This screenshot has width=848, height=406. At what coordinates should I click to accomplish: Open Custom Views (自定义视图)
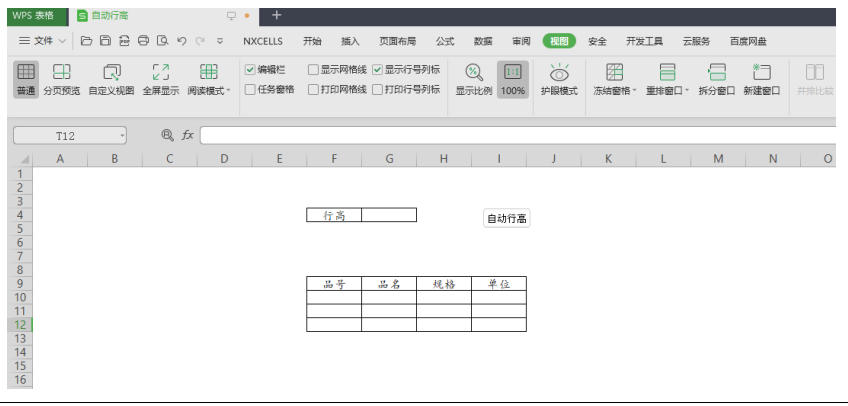(x=111, y=78)
